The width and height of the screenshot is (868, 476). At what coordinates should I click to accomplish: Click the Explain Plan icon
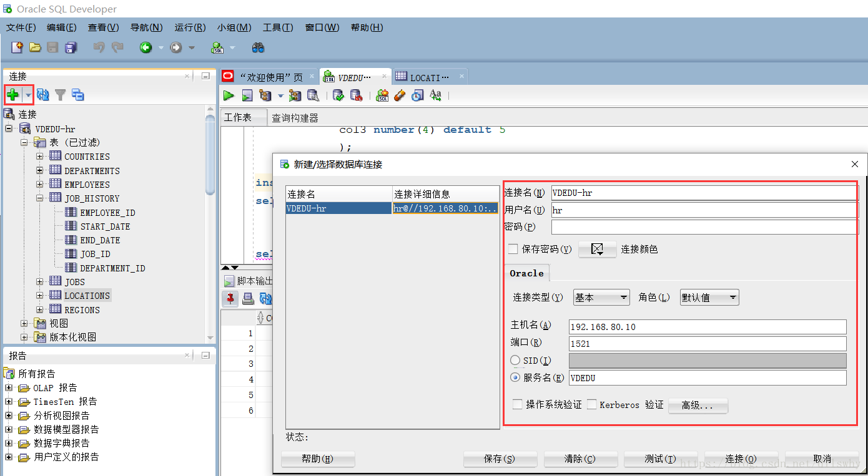[265, 95]
